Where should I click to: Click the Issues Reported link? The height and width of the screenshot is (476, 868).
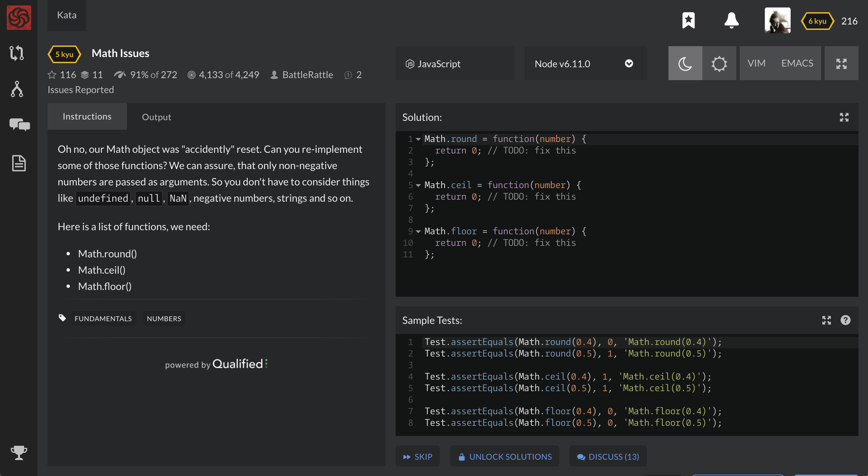pyautogui.click(x=80, y=90)
